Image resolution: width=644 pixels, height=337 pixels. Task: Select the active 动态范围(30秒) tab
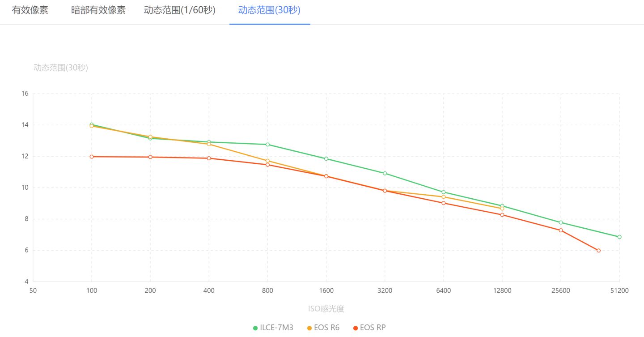[x=270, y=10]
